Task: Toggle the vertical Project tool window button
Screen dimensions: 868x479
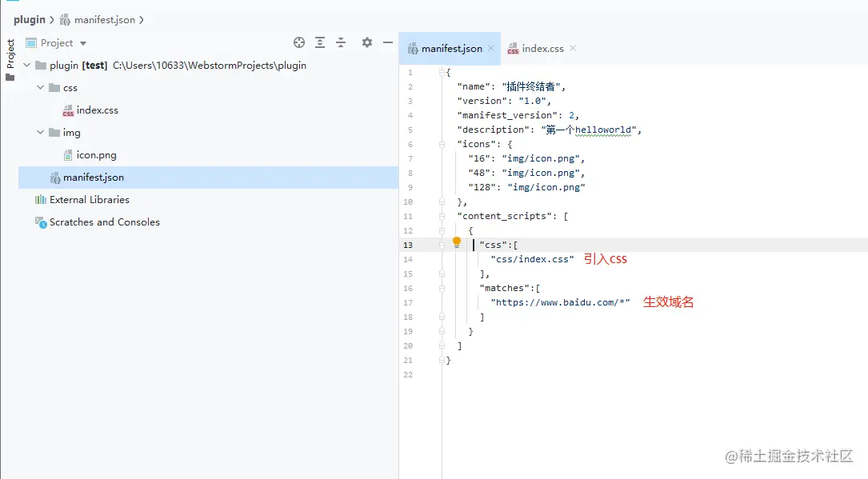Action: coord(10,54)
